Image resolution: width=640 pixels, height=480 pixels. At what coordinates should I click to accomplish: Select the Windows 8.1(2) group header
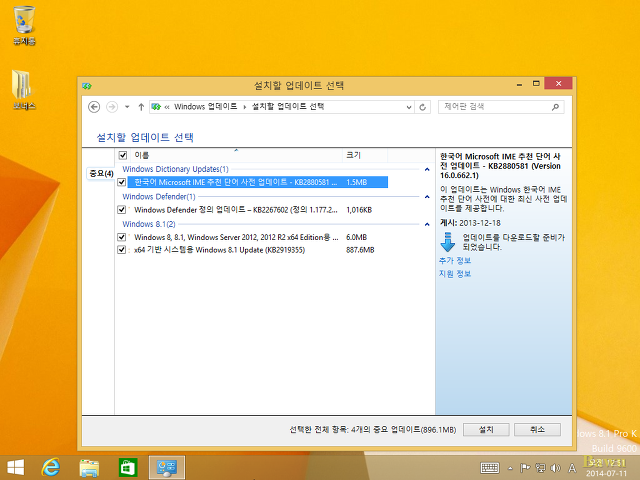click(x=149, y=224)
